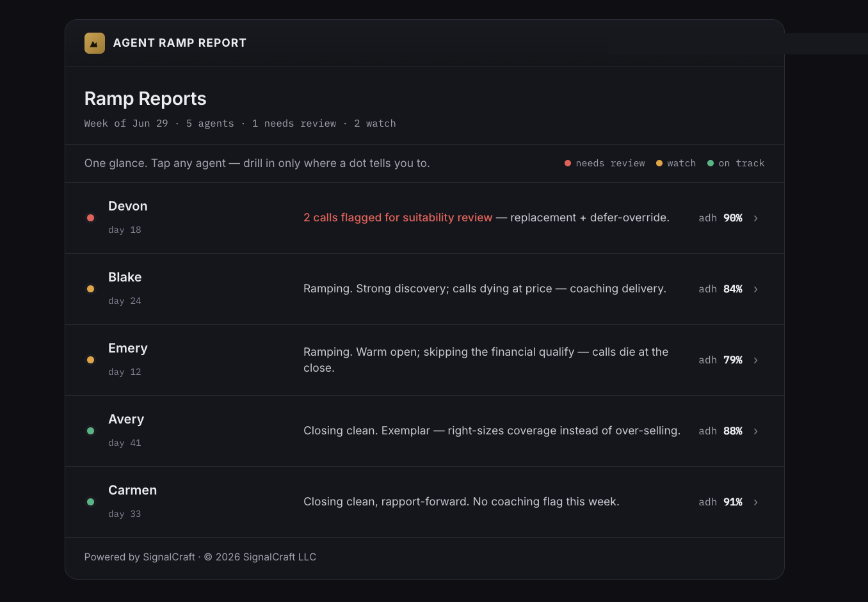This screenshot has width=868, height=602.
Task: Click the red status dot beside Devon
Action: click(x=91, y=218)
